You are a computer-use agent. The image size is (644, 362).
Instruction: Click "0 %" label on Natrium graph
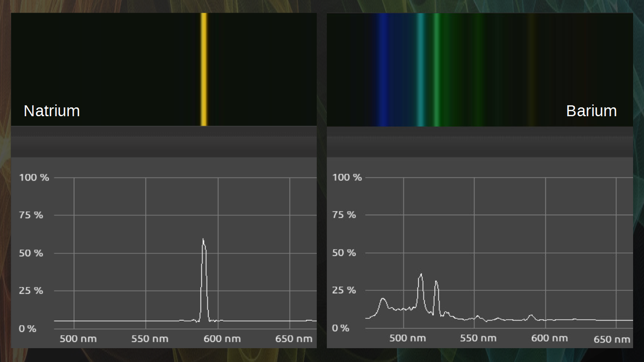point(28,329)
